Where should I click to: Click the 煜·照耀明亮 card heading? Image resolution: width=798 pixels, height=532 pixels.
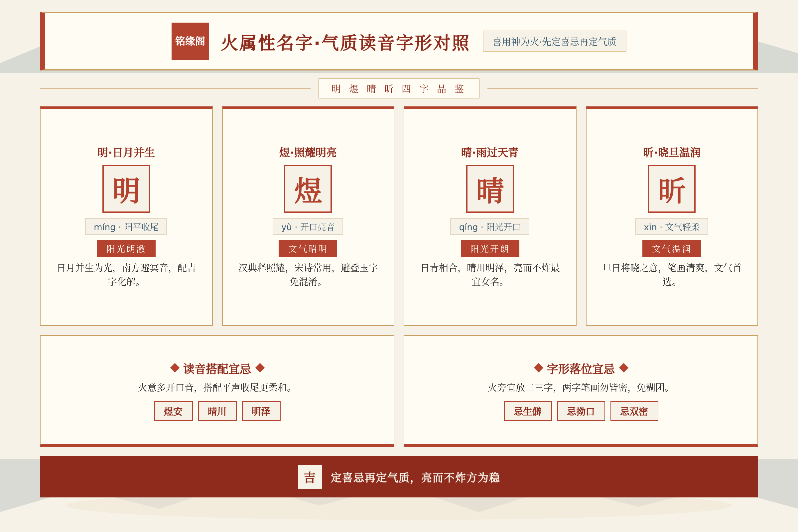click(308, 152)
